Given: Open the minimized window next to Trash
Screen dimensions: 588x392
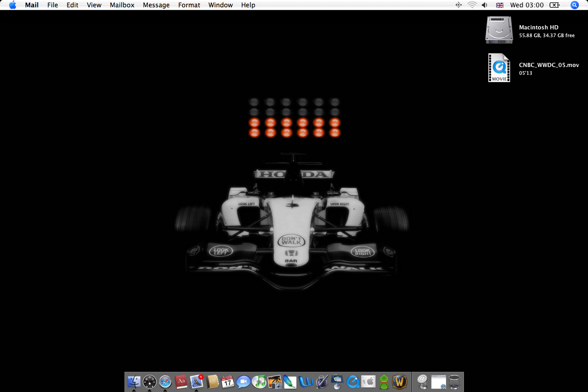Looking at the screenshot, I should point(439,381).
